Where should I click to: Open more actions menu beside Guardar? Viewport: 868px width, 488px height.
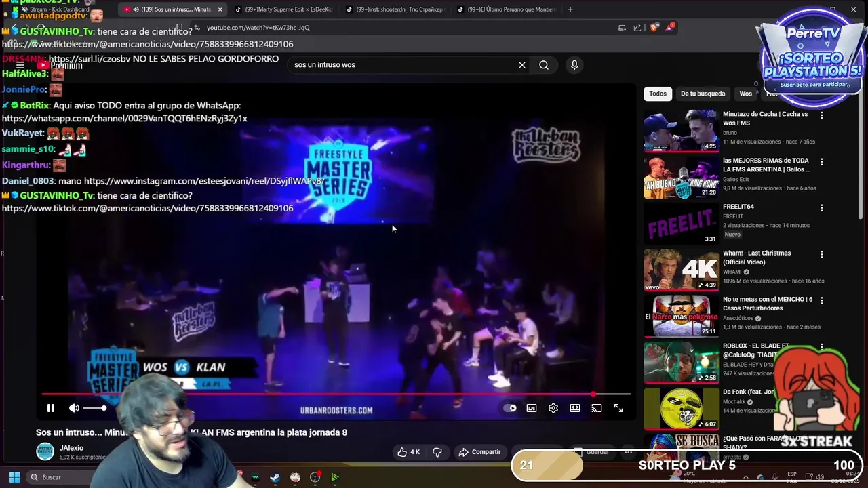pos(629,452)
